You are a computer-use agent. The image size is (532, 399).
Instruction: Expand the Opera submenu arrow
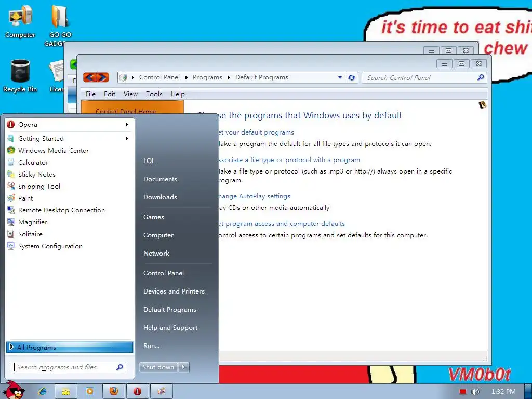(x=127, y=125)
